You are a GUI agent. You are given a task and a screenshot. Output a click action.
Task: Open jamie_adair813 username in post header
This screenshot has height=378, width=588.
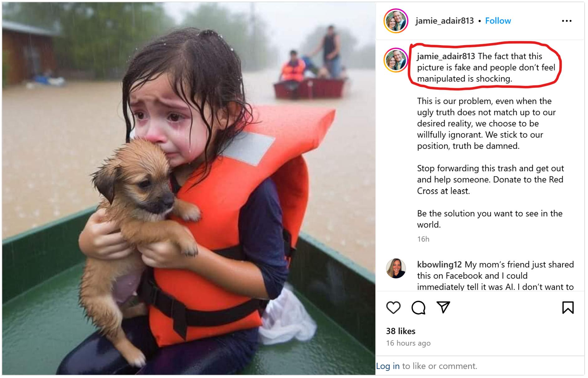[445, 21]
